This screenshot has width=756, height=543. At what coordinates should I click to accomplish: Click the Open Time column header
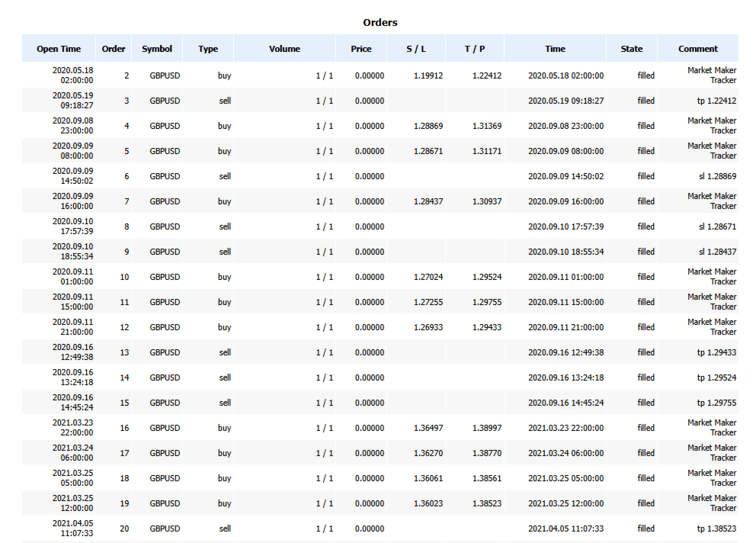click(x=59, y=49)
